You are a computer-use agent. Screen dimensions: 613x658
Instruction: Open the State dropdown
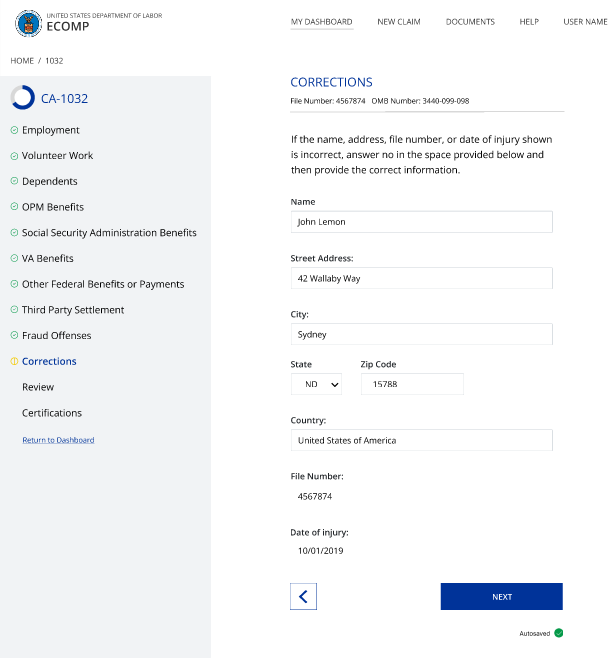[x=316, y=384]
